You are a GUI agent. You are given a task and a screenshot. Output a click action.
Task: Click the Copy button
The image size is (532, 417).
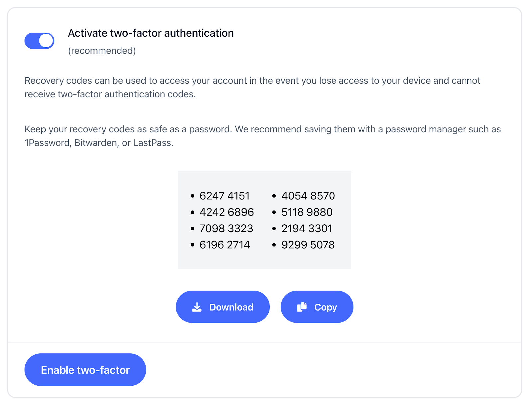pos(317,307)
